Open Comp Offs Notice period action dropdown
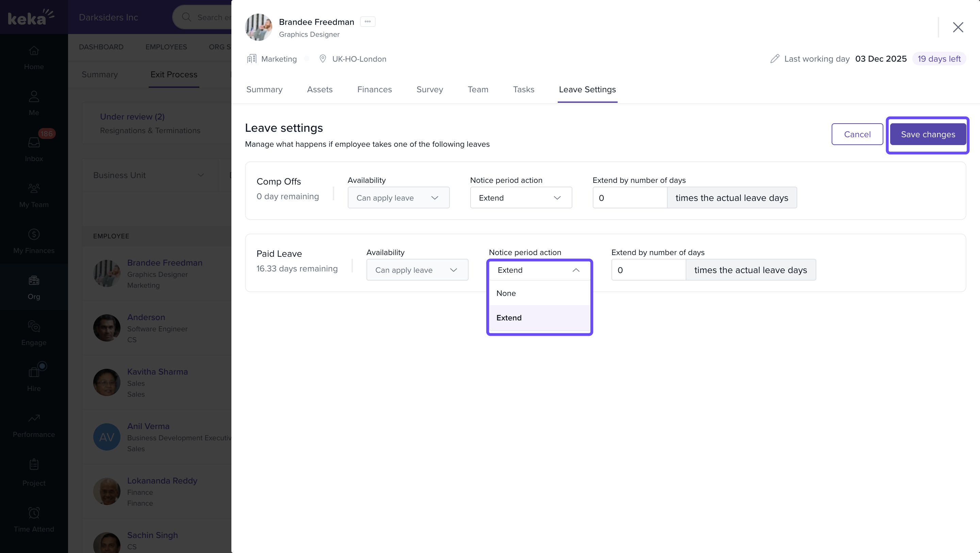This screenshot has width=980, height=553. pyautogui.click(x=521, y=197)
